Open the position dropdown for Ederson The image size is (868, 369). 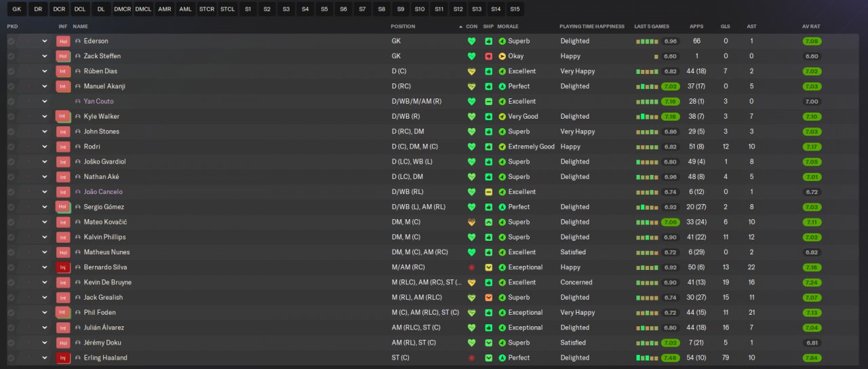tap(45, 41)
